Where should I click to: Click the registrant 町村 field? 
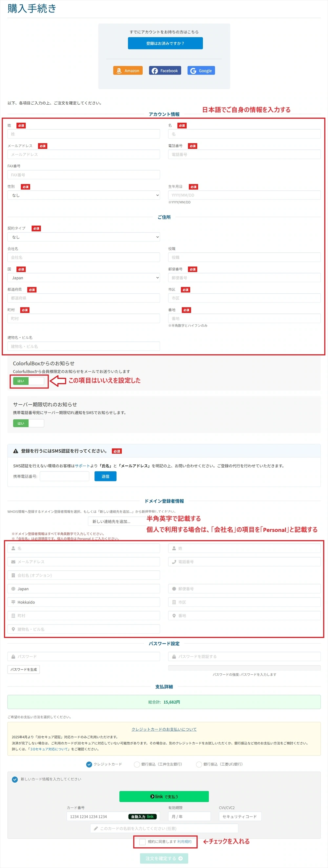point(84,616)
